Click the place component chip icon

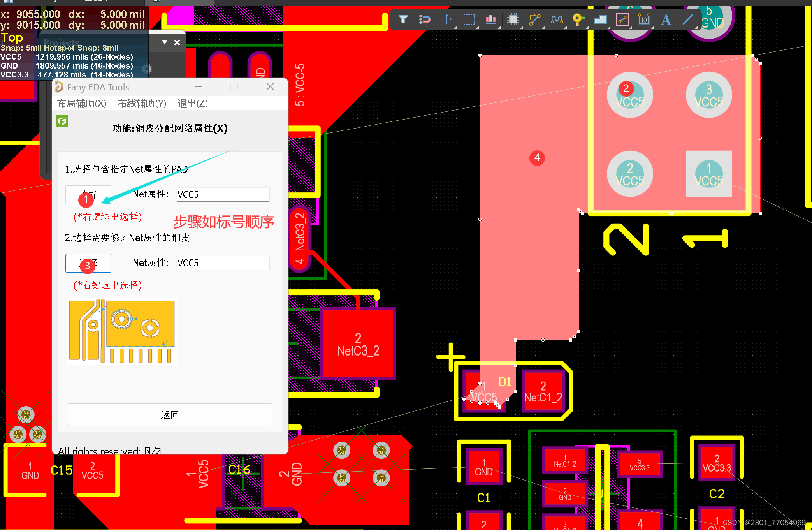tap(513, 19)
